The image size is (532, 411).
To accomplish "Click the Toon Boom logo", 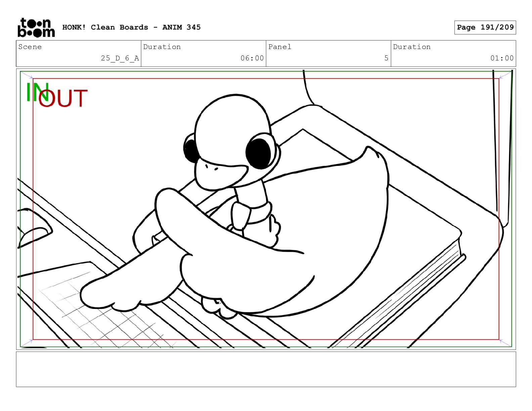I will pyautogui.click(x=36, y=28).
